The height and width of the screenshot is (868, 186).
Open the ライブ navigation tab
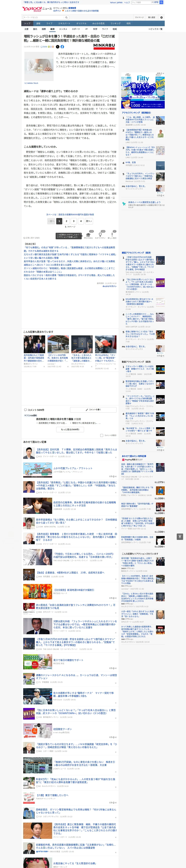coord(49,23)
